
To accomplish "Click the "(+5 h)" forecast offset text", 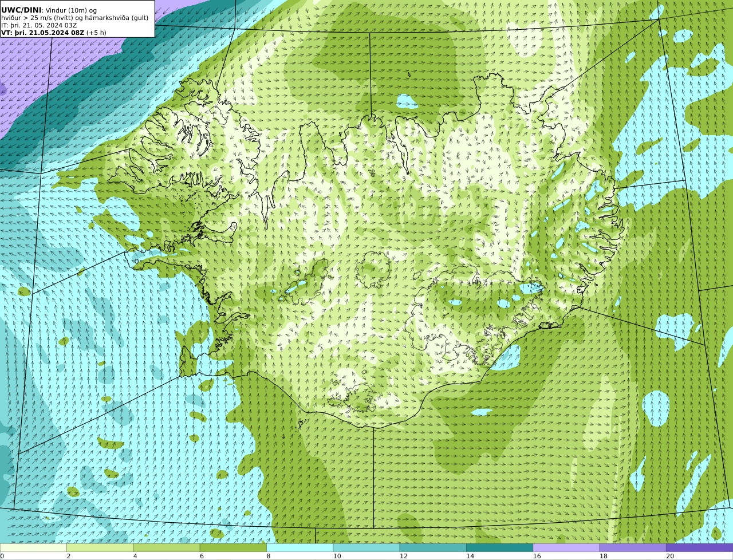I will (96, 33).
